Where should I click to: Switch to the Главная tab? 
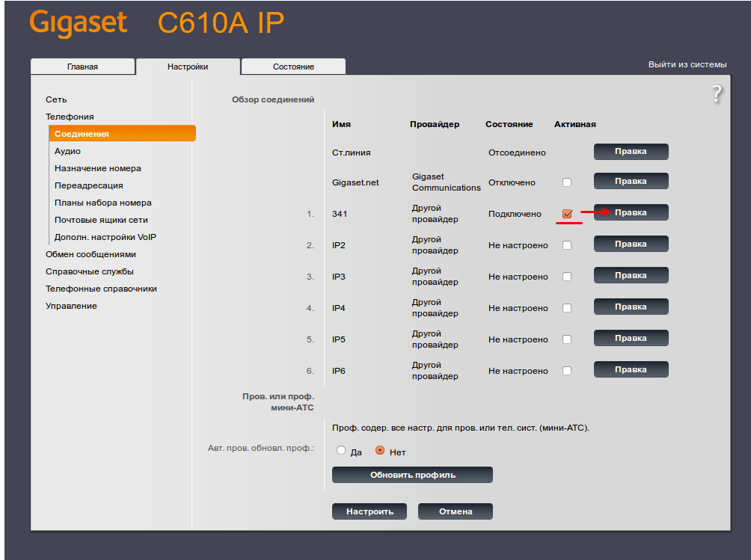[x=83, y=67]
